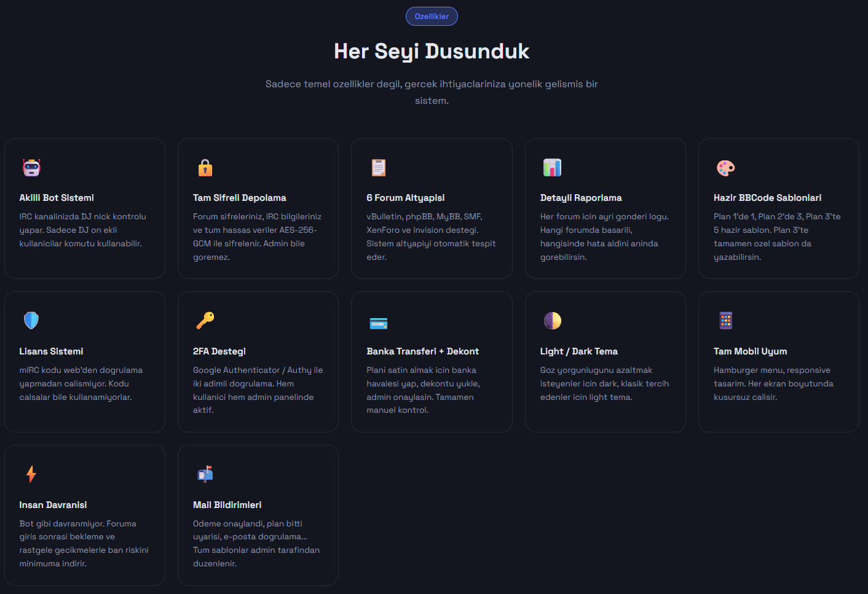Select the Tam Sifreli Depolama card title
Viewport: 868px width, 594px height.
240,198
